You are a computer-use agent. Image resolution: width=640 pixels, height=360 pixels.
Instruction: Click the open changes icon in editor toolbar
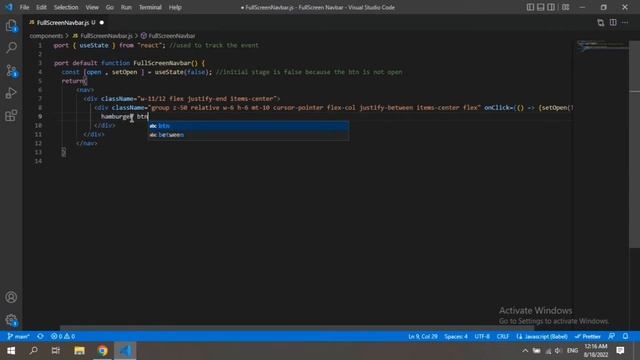(x=600, y=23)
